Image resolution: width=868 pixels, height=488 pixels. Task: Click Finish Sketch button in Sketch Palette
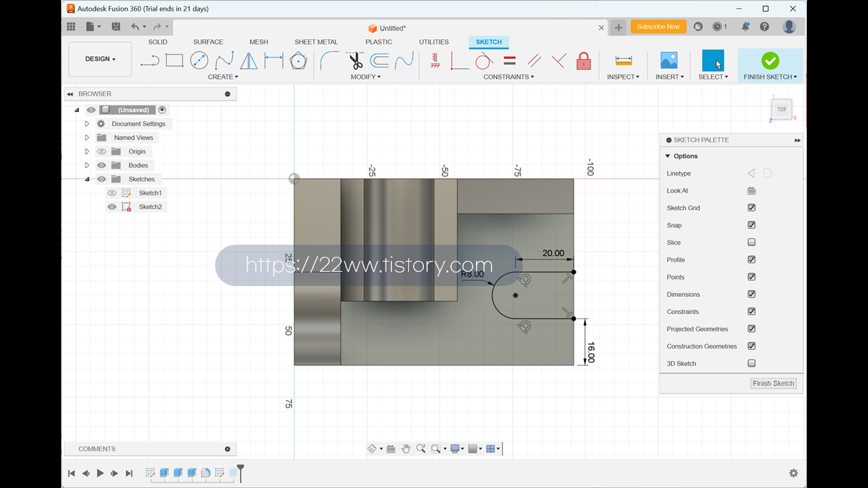click(x=773, y=384)
